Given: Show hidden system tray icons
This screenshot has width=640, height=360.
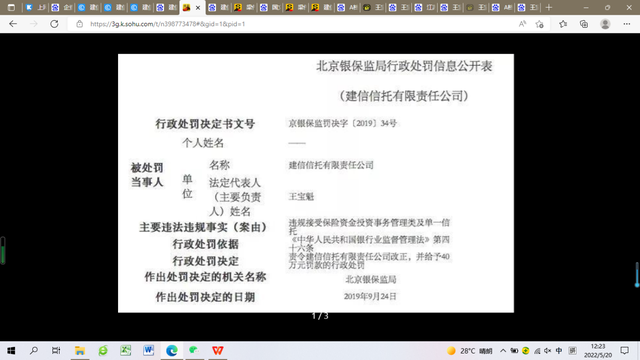Looking at the screenshot, I should pos(503,351).
